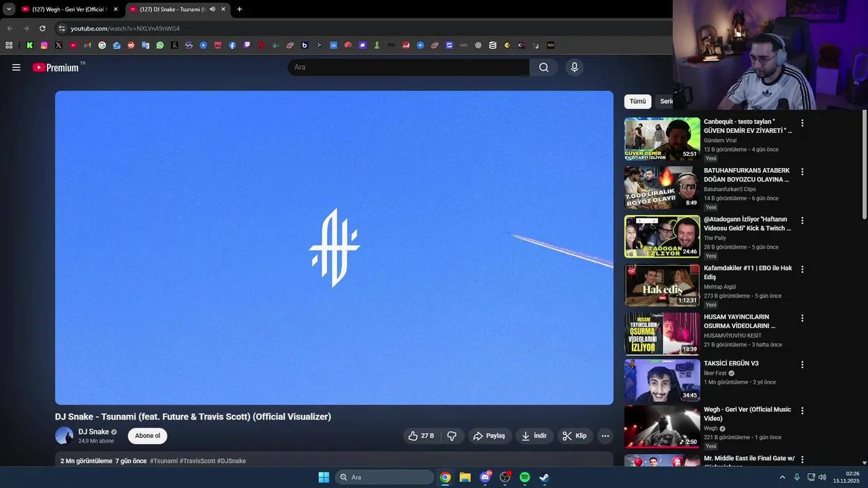This screenshot has width=868, height=488.
Task: Open the YouTube guide hamburger menu
Action: click(x=16, y=67)
